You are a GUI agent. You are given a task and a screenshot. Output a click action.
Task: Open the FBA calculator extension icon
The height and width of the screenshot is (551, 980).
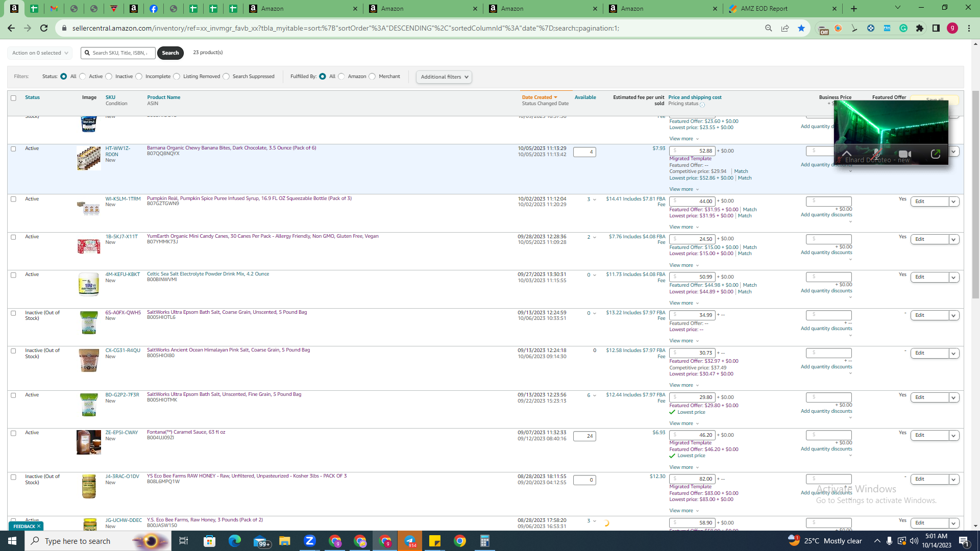pos(887,28)
